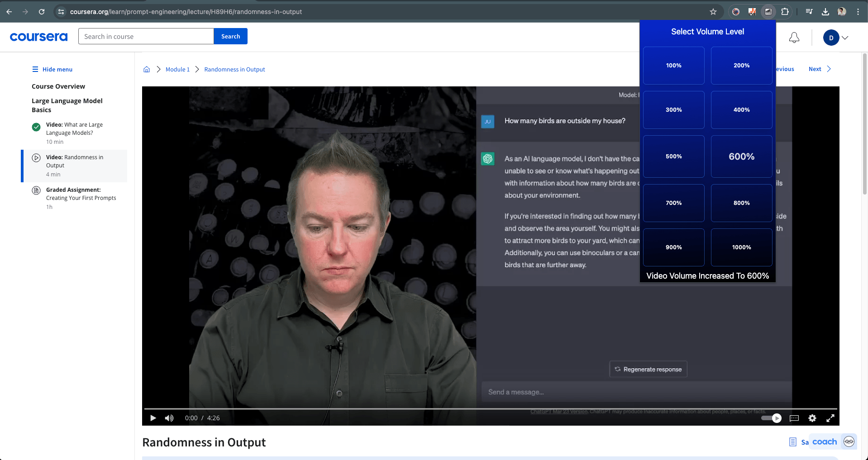Open the notes icon below video

coord(793,442)
